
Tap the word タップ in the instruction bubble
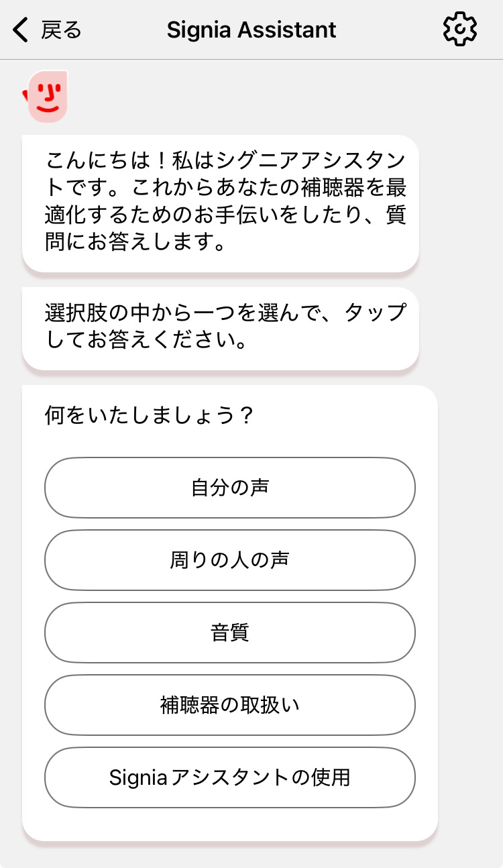pyautogui.click(x=375, y=313)
